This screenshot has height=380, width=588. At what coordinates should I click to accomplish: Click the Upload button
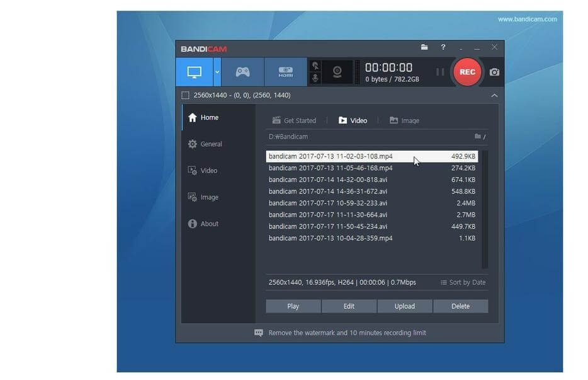pyautogui.click(x=405, y=306)
